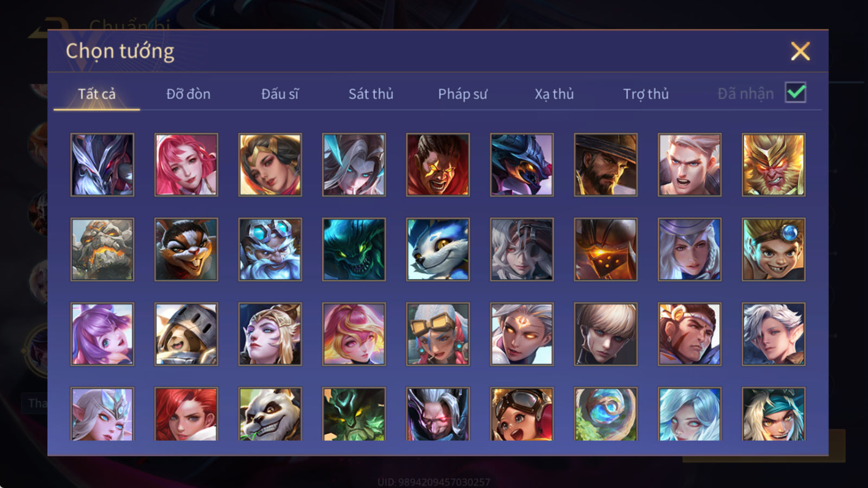
Task: Toggle the Đã nhận checkbox
Action: [795, 93]
